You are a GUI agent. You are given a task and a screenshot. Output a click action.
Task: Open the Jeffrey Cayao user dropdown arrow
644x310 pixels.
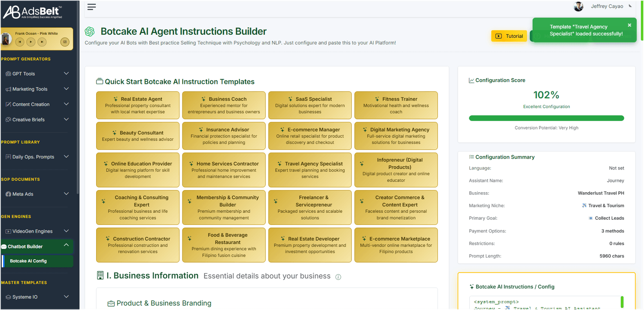tap(630, 6)
